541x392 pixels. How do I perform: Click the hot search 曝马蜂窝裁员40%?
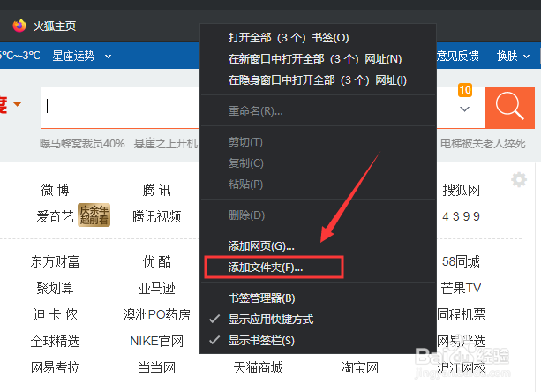point(82,143)
